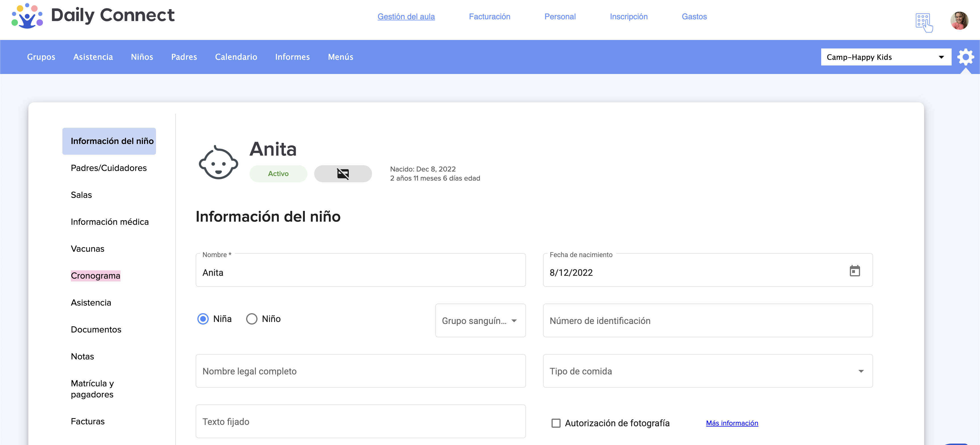The image size is (980, 445).
Task: Click the crossed-out card badge icon
Action: [343, 174]
